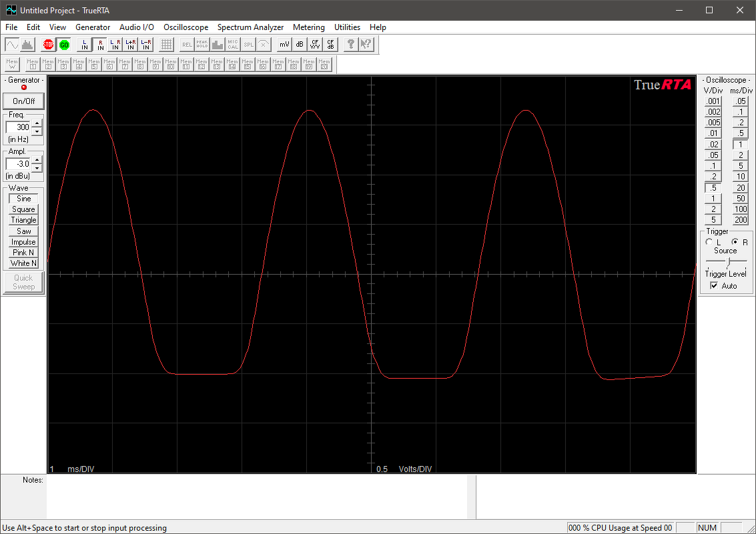Screen dimensions: 756x534
Task: Increase amplitude with up arrow
Action: pyautogui.click(x=37, y=159)
